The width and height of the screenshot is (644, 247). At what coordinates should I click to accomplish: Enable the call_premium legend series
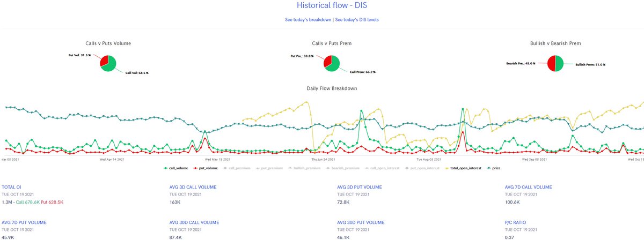tap(236, 168)
